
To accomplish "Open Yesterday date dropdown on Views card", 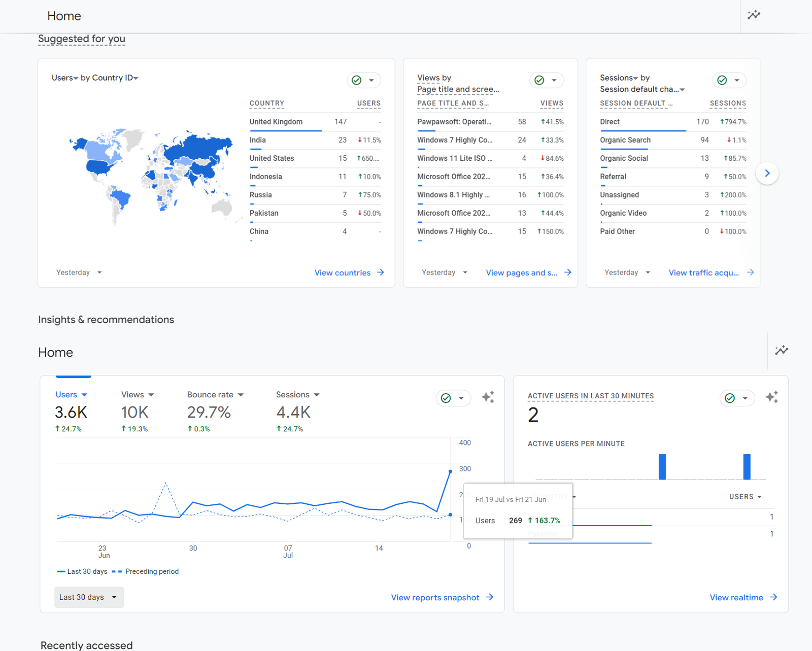I will point(445,272).
